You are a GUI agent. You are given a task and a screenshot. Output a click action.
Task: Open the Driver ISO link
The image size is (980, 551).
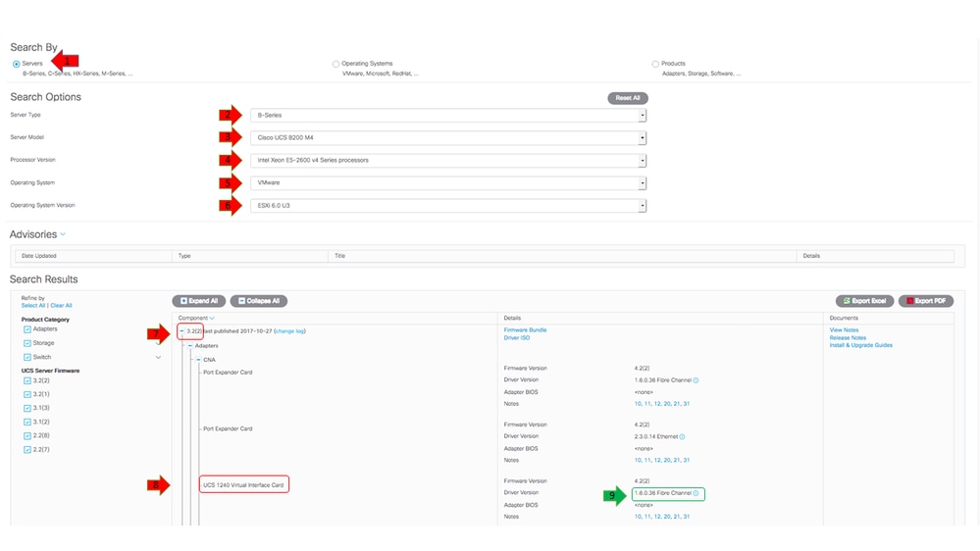click(516, 338)
